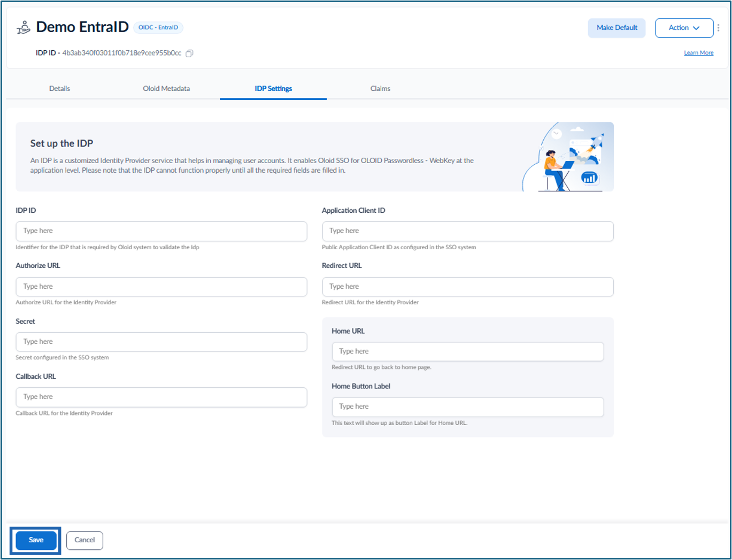Click the Set up the IDP heading

tap(61, 143)
